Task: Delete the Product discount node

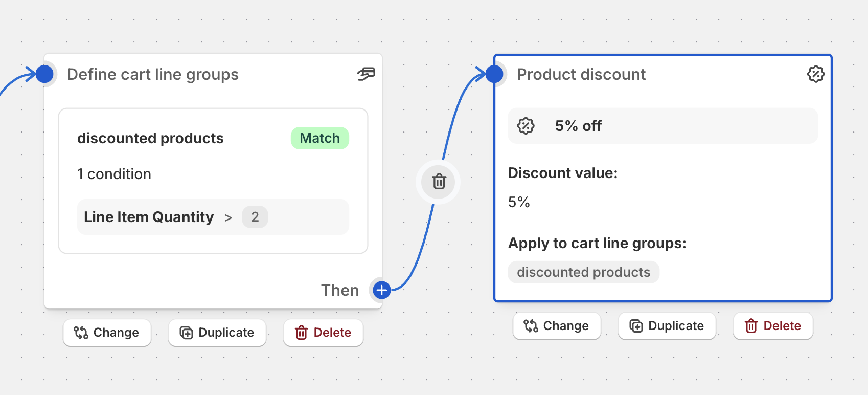Action: point(773,326)
